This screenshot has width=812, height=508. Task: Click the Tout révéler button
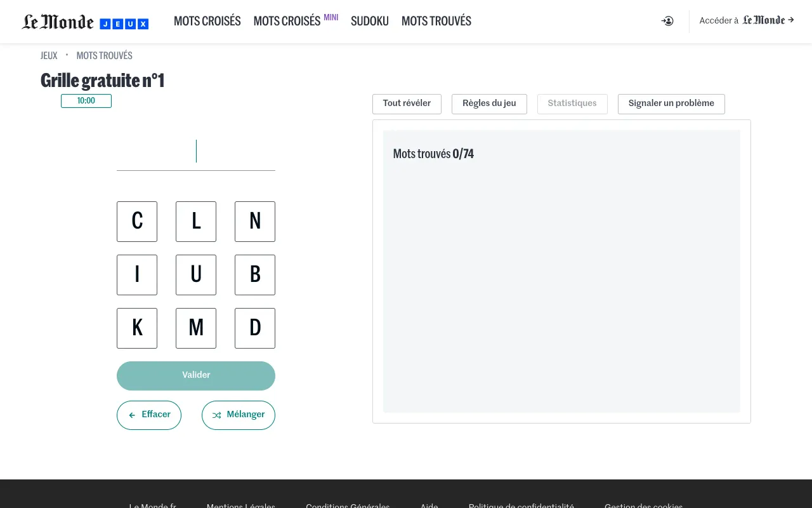(407, 104)
